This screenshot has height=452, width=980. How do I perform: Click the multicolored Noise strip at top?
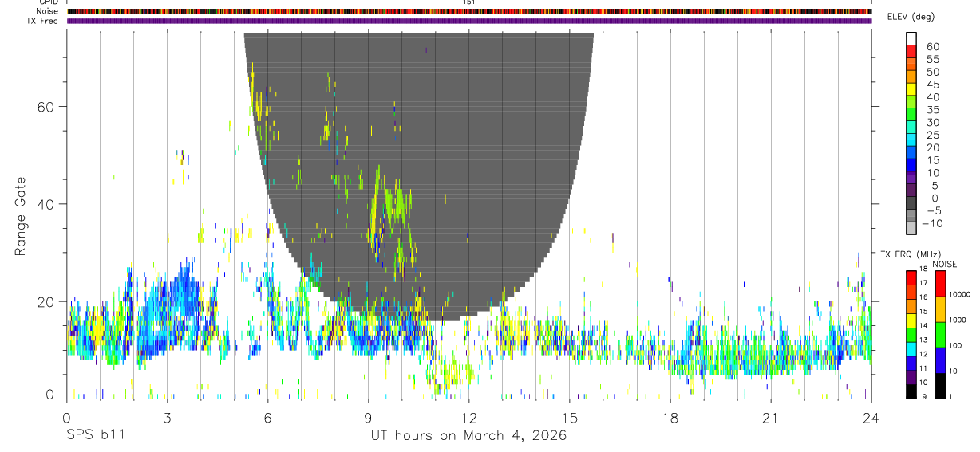point(469,11)
